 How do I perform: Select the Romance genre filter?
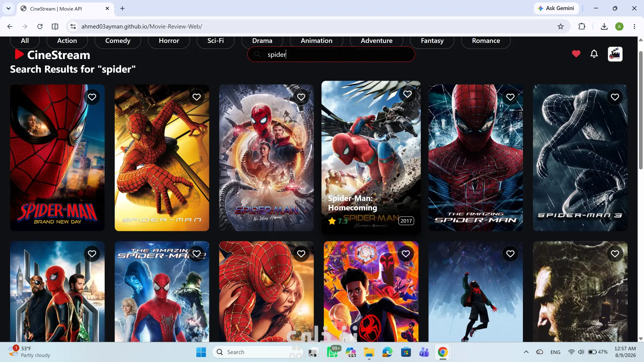point(486,41)
